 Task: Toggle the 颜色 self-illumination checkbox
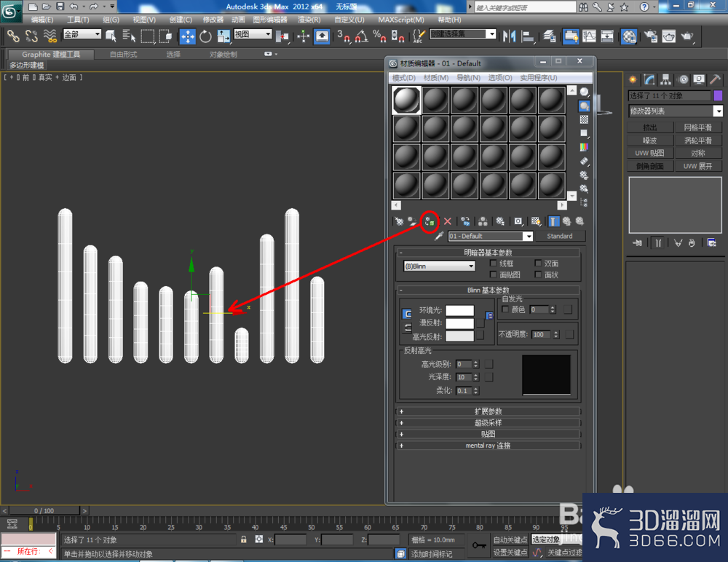coord(506,309)
